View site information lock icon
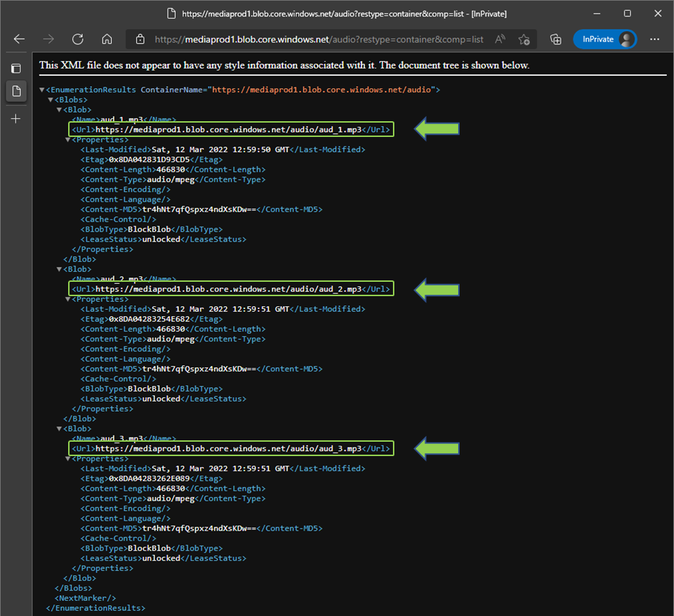The width and height of the screenshot is (674, 616). [x=140, y=39]
